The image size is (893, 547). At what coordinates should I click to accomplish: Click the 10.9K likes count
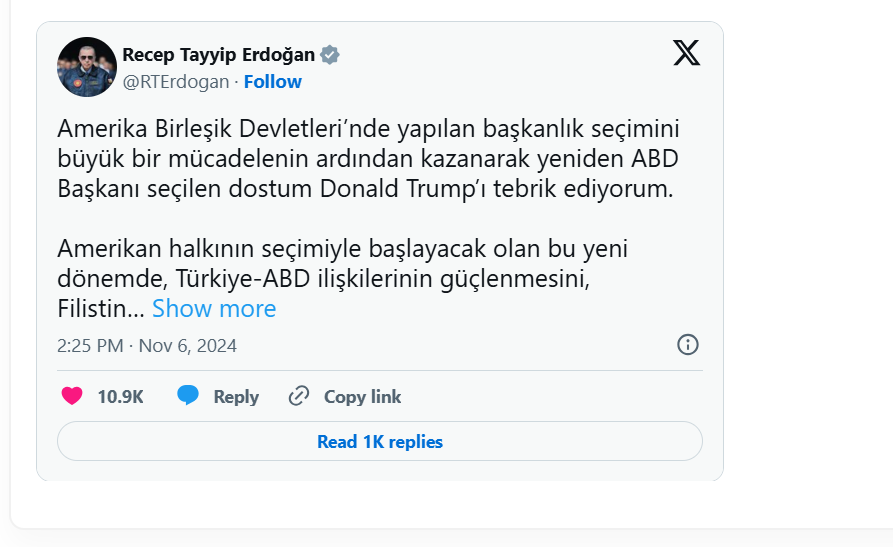(120, 397)
